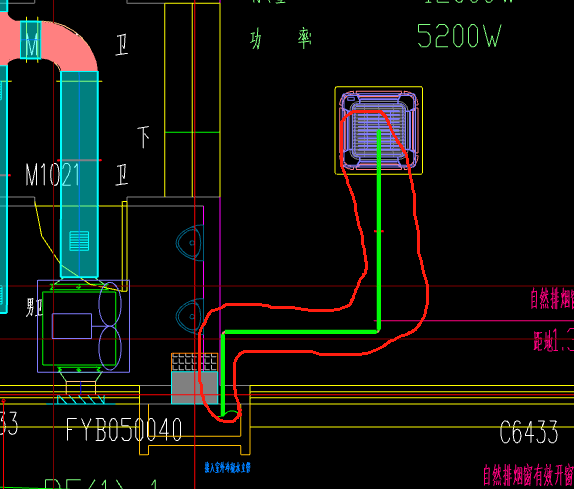Click the 'FYB050040' label
Screen dimensions: 574x489
coord(124,430)
